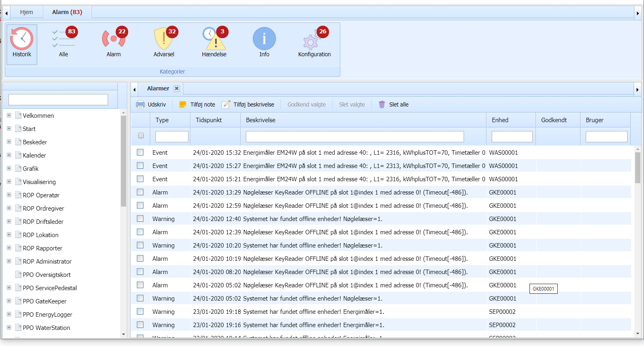Screen dimensions: 644x346
Task: Select the Alarmer tab
Action: [158, 88]
